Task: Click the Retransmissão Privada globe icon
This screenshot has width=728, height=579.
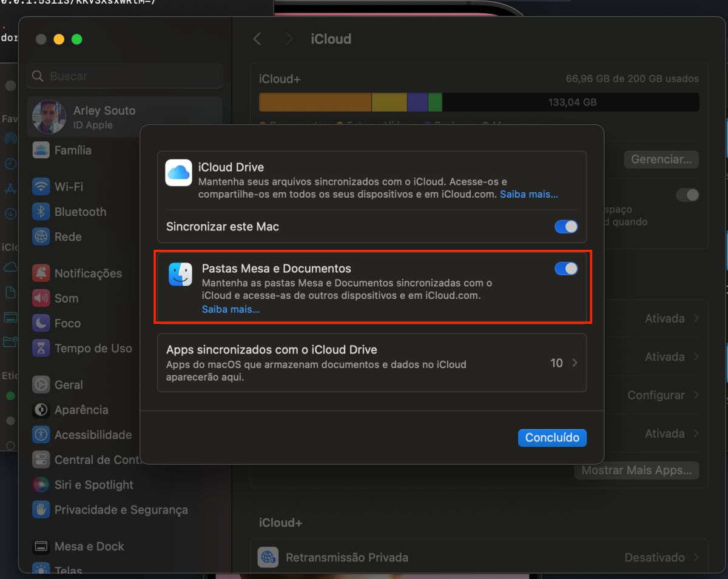Action: (x=268, y=557)
